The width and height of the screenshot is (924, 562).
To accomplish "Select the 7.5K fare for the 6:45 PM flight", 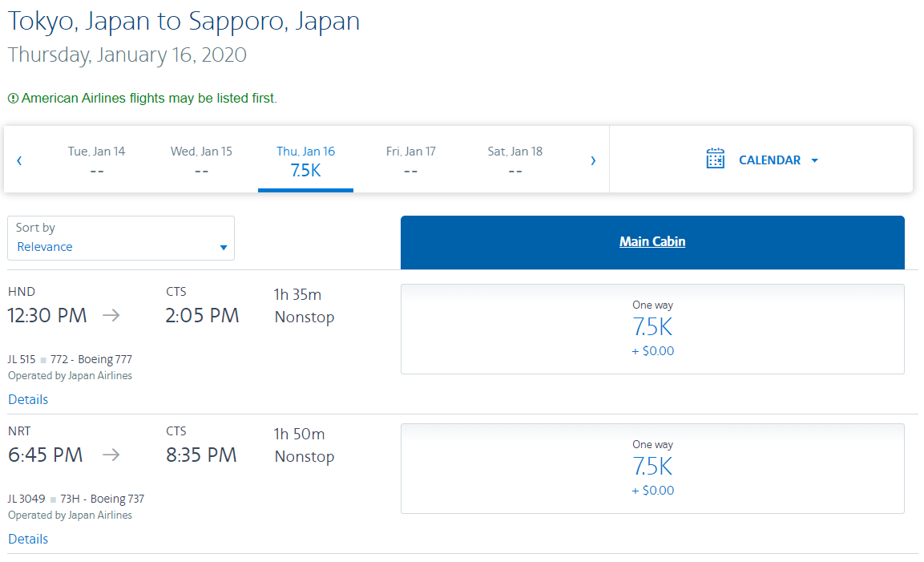I will pyautogui.click(x=652, y=468).
